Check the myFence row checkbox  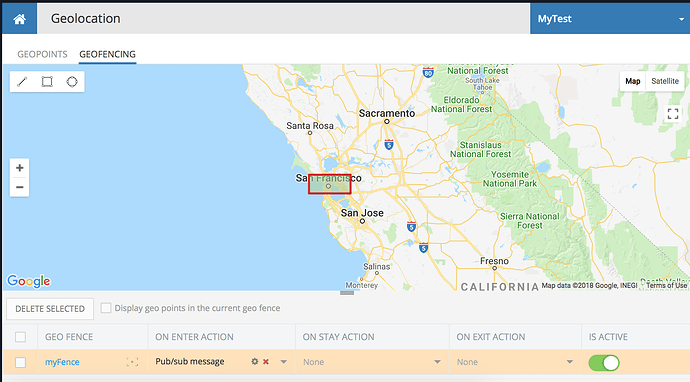(20, 362)
